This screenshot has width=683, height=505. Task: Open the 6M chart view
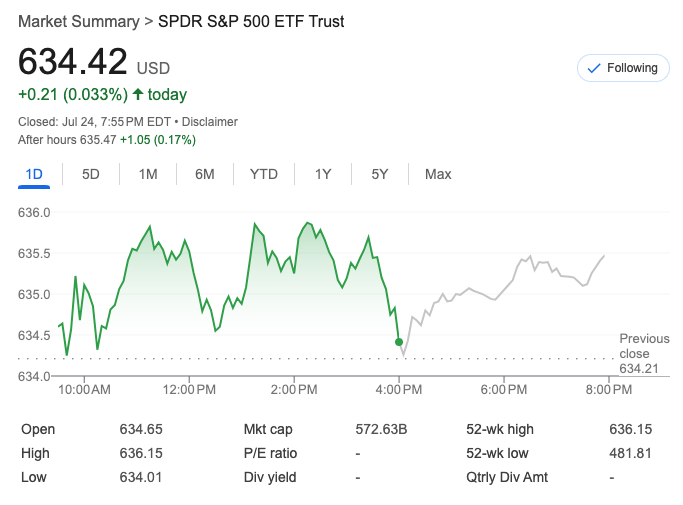[205, 174]
